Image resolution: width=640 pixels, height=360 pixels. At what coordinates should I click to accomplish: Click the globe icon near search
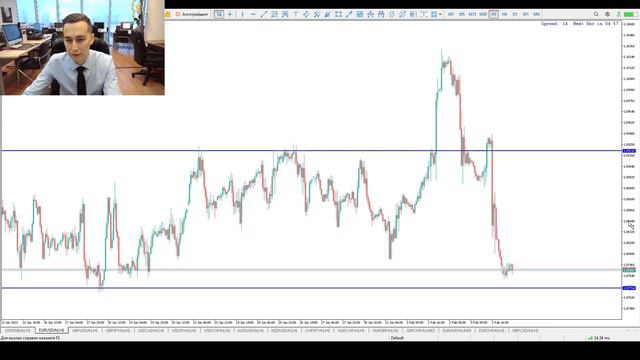pyautogui.click(x=607, y=14)
